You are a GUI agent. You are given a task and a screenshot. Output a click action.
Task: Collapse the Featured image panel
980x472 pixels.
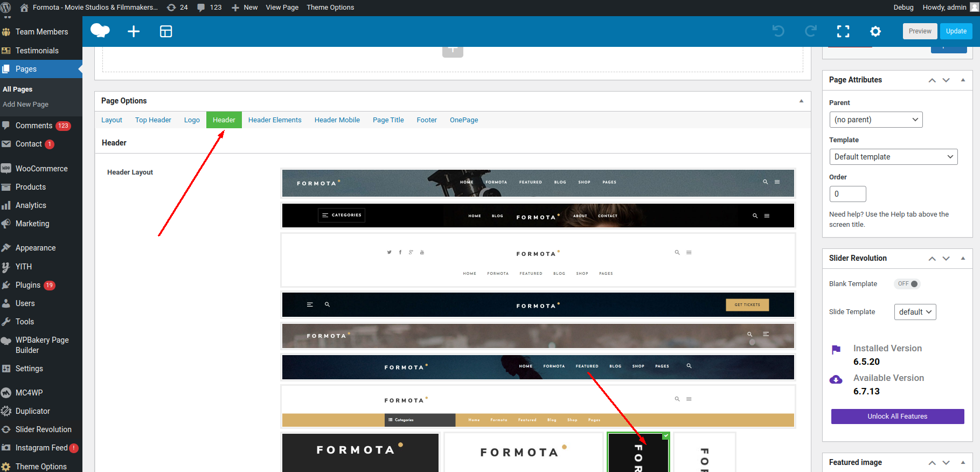tap(963, 462)
